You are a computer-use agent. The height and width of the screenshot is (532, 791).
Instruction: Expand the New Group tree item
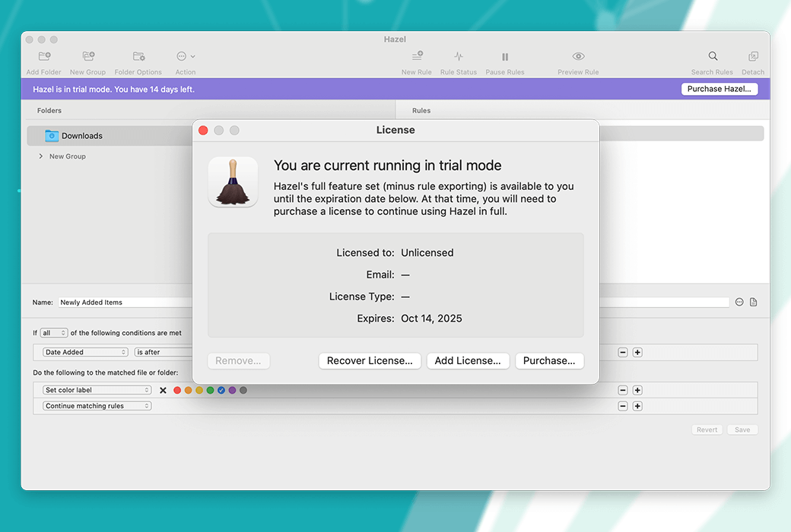point(40,157)
